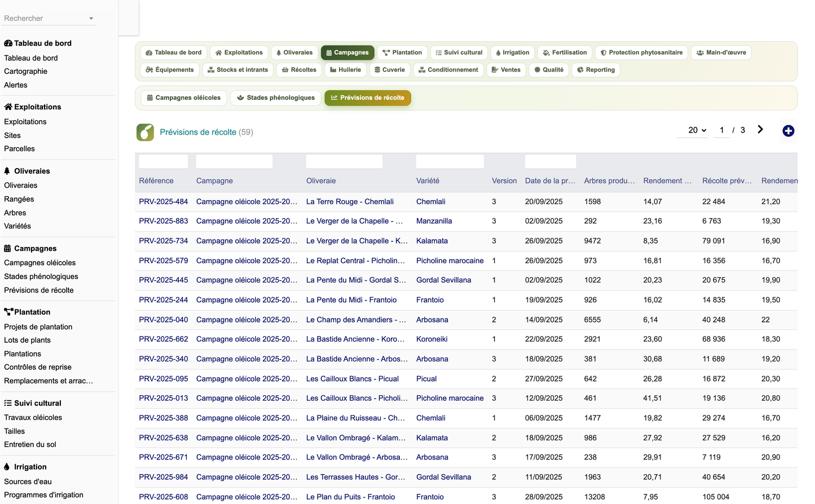Sort by Arbres productifs column header

pyautogui.click(x=609, y=181)
